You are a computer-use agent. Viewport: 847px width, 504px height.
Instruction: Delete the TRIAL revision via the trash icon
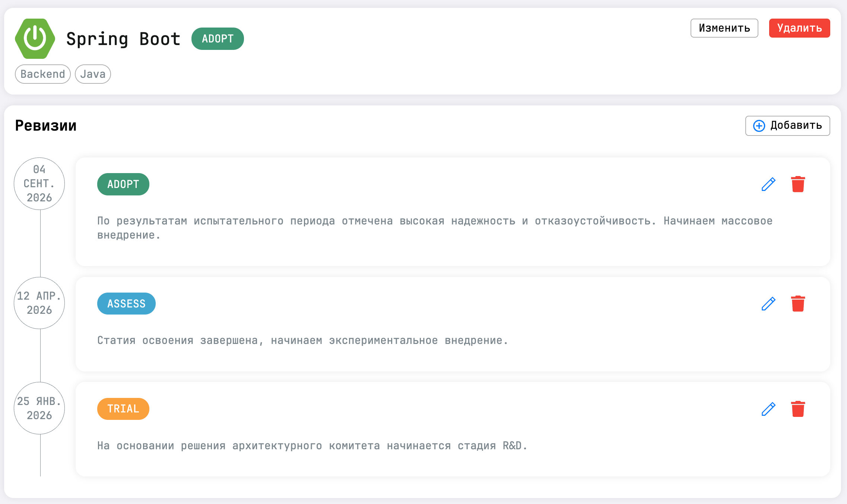click(798, 409)
